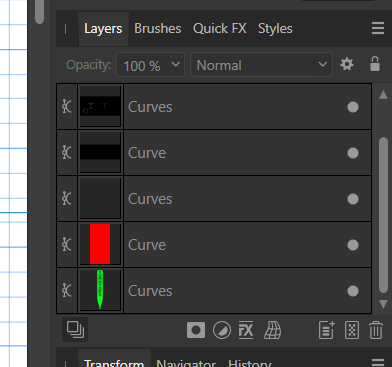This screenshot has height=367, width=392.
Task: Toggle the layer lock padlock icon
Action: coord(375,64)
